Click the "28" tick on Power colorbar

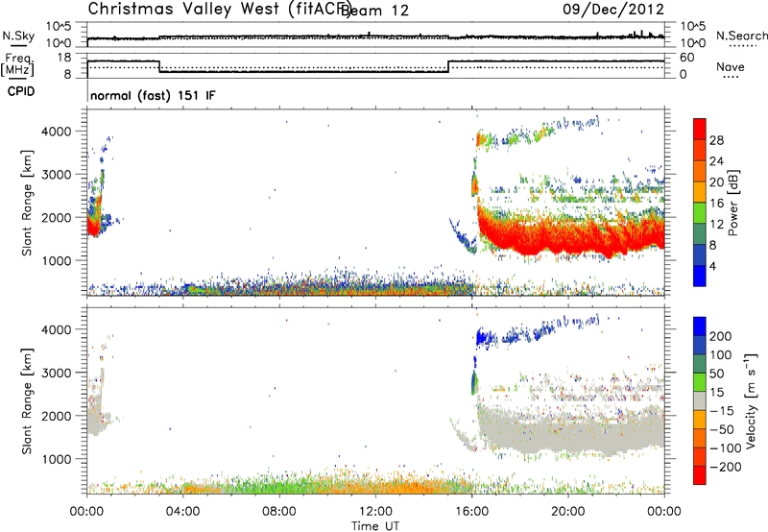[716, 140]
